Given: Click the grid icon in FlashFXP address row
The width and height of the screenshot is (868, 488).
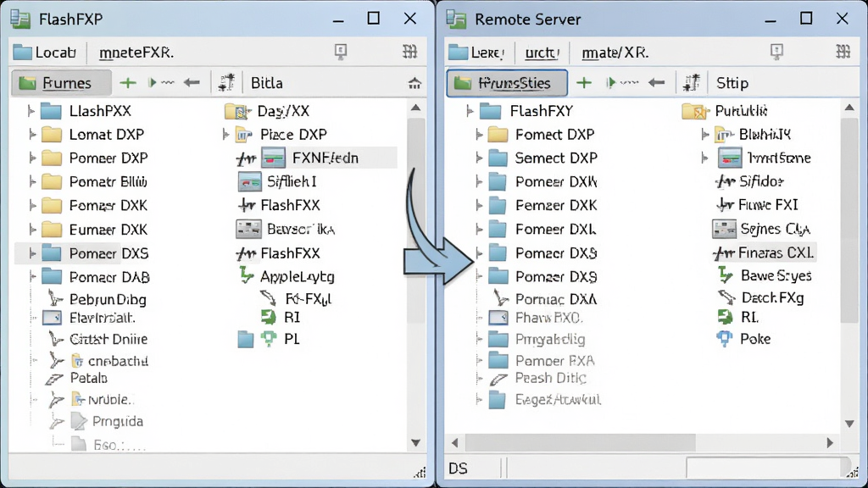Looking at the screenshot, I should tap(409, 52).
